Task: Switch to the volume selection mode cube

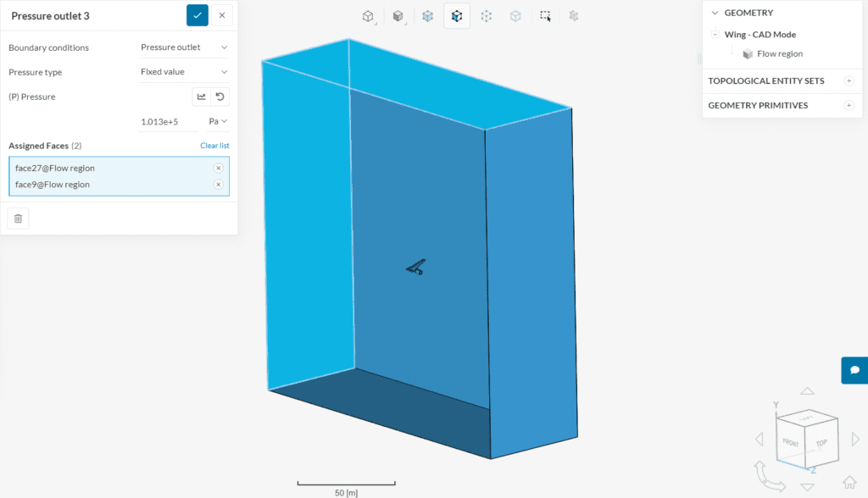Action: tap(428, 15)
